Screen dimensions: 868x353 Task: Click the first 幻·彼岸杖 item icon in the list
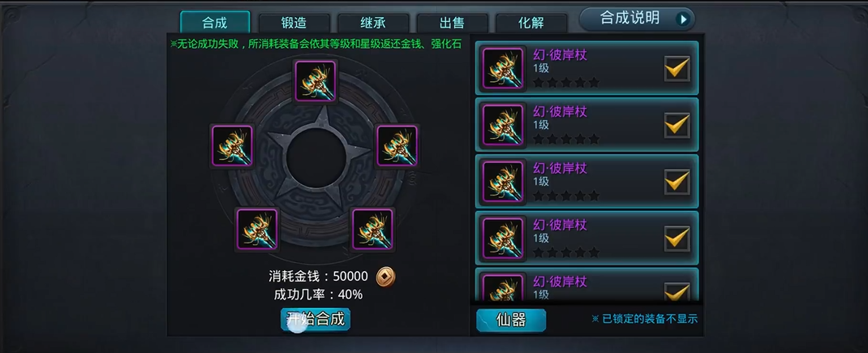(503, 68)
